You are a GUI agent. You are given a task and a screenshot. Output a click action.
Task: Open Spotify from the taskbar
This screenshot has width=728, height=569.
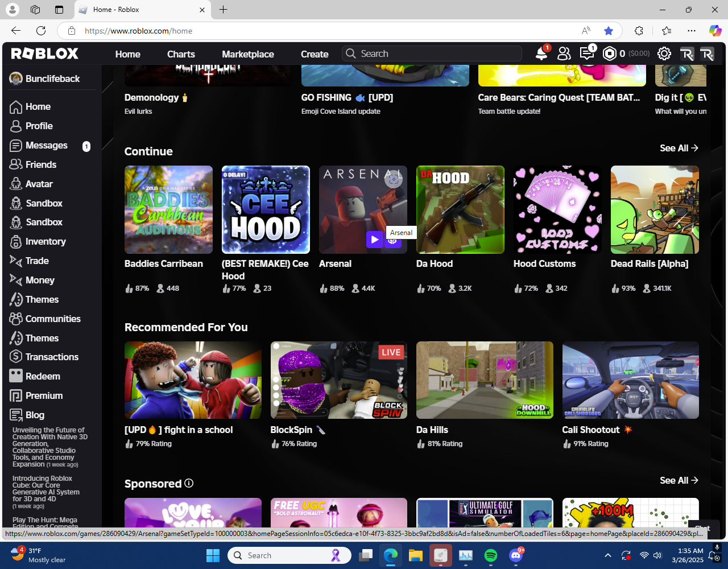pos(491,555)
